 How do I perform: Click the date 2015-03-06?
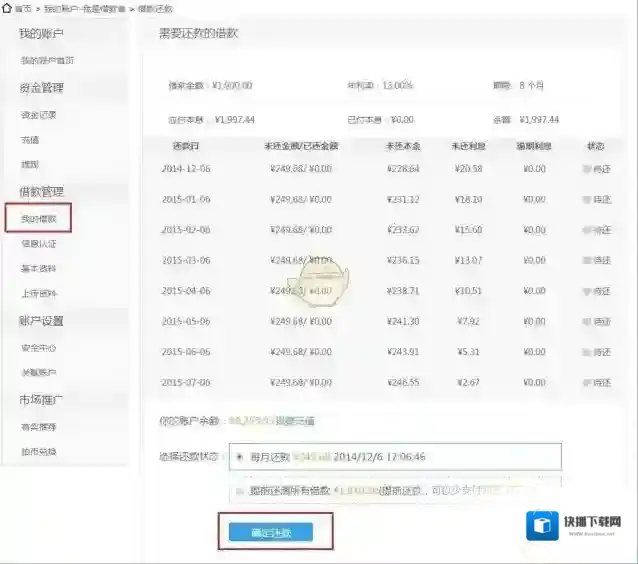pos(186,260)
